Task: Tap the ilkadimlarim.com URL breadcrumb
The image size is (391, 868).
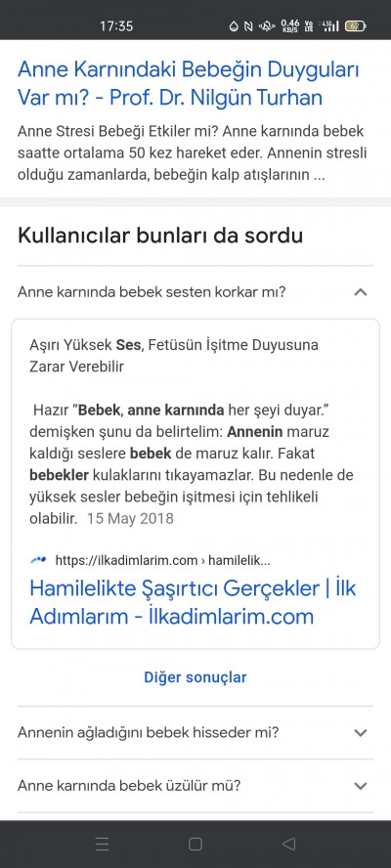Action: point(163,560)
